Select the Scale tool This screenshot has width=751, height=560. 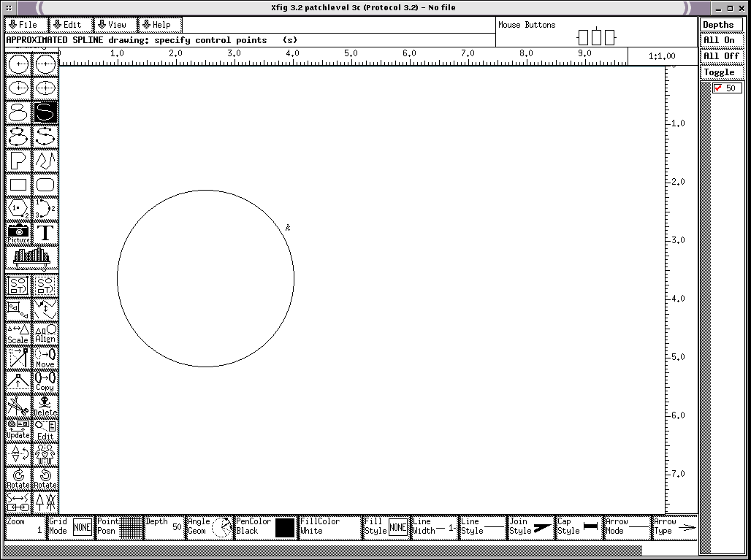(18, 334)
